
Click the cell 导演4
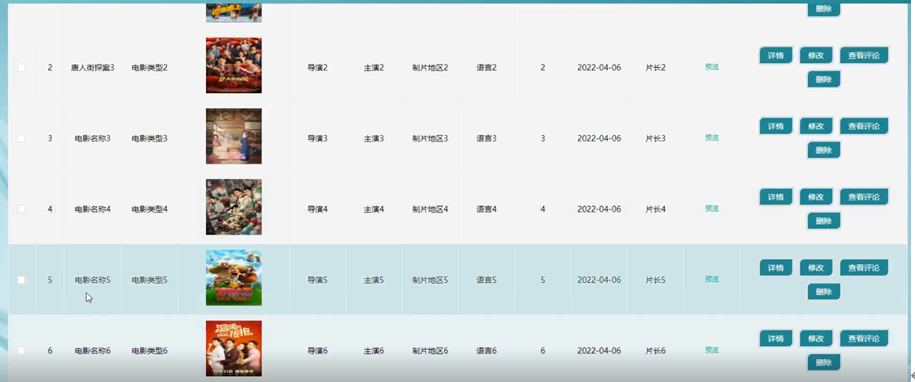[x=317, y=209]
